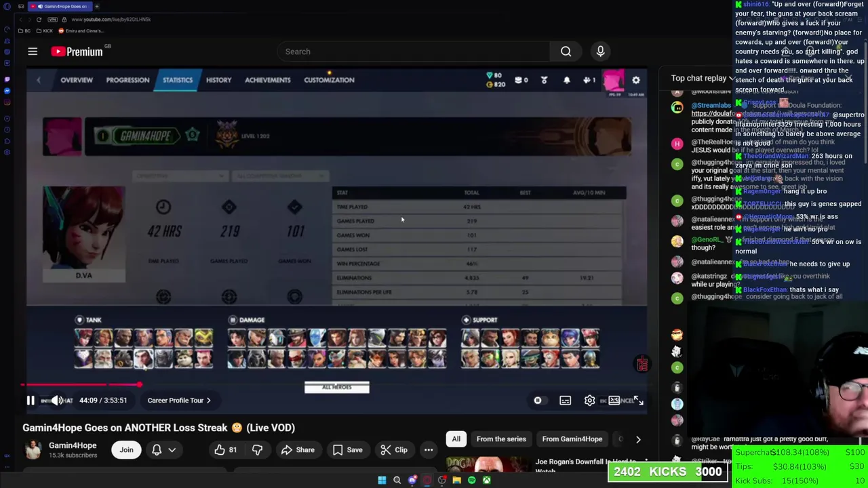Click the in-game back arrow
This screenshot has height=488, width=868.
click(39, 80)
